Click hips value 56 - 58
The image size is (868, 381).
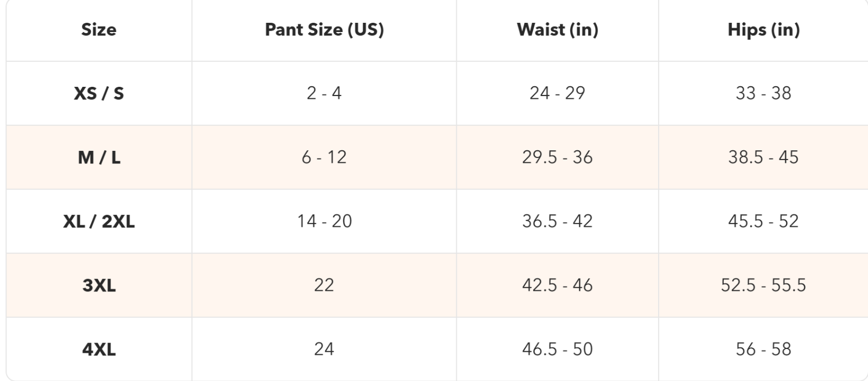click(x=764, y=350)
